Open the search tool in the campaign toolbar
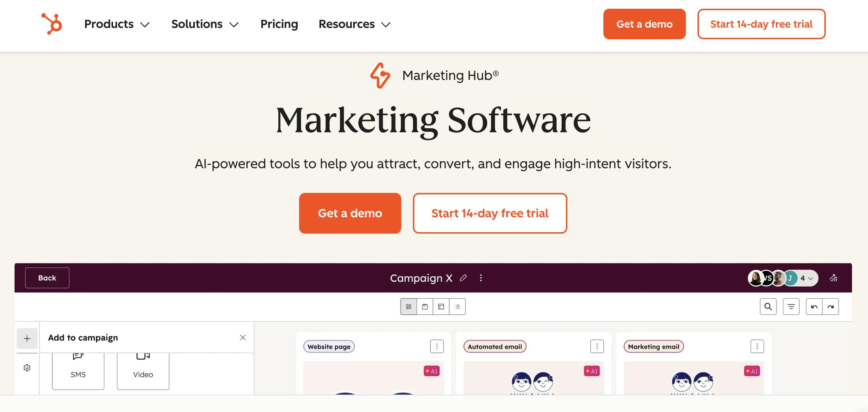 click(768, 306)
